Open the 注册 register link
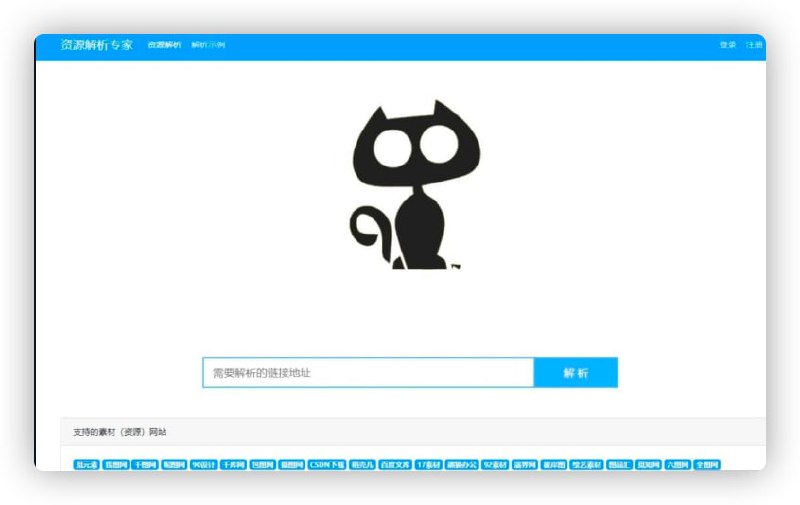800x505 pixels. pyautogui.click(x=754, y=45)
